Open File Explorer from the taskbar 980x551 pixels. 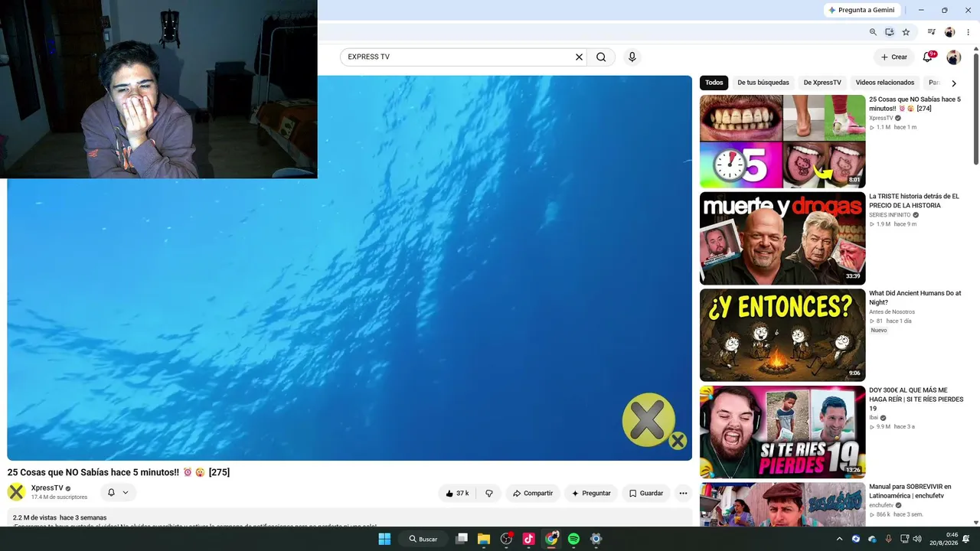pos(484,539)
